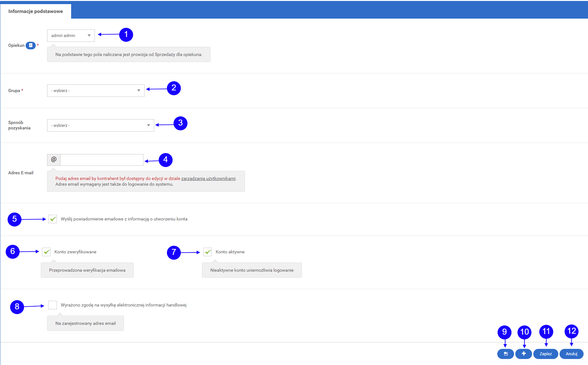Click the @ icon in the email field
This screenshot has height=365, width=588.
(54, 160)
